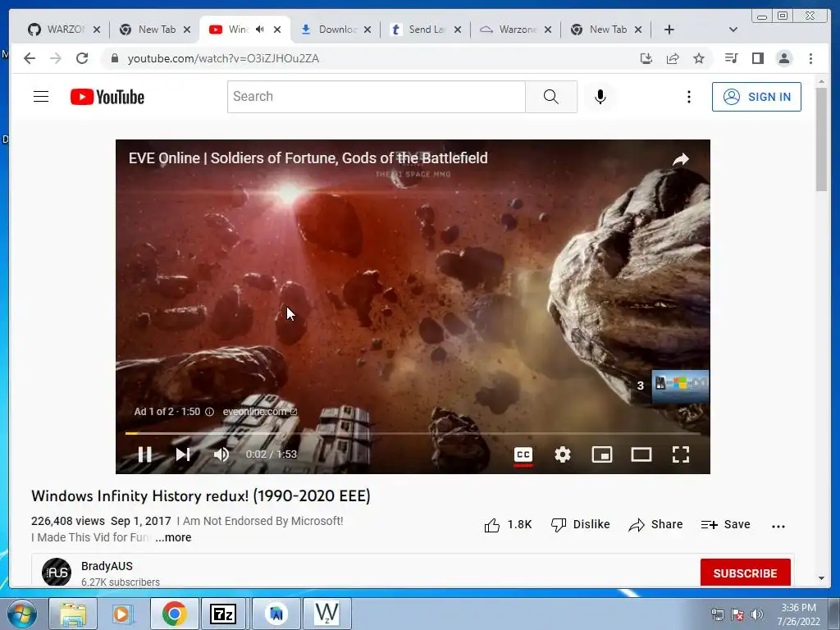Like the video with thumbs up
The image size is (840, 630).
tap(508, 525)
